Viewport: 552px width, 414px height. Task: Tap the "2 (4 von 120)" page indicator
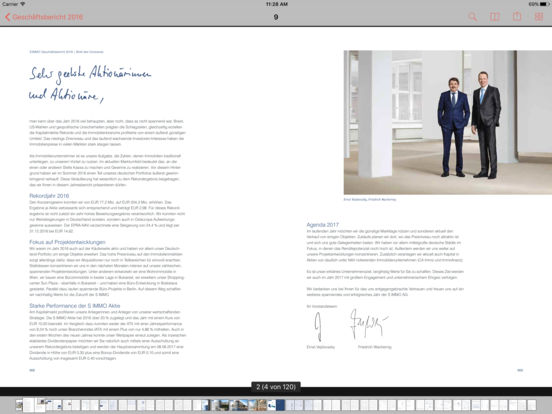(276, 387)
